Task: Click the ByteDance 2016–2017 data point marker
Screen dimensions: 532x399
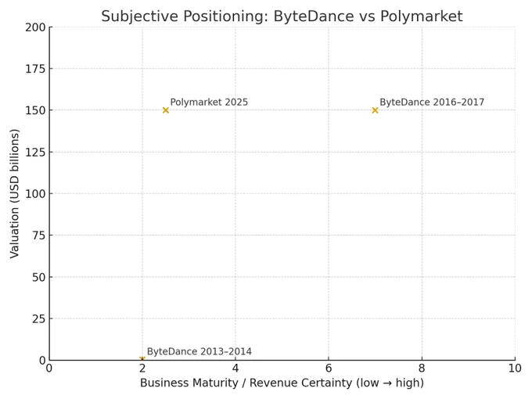Action: [x=375, y=110]
